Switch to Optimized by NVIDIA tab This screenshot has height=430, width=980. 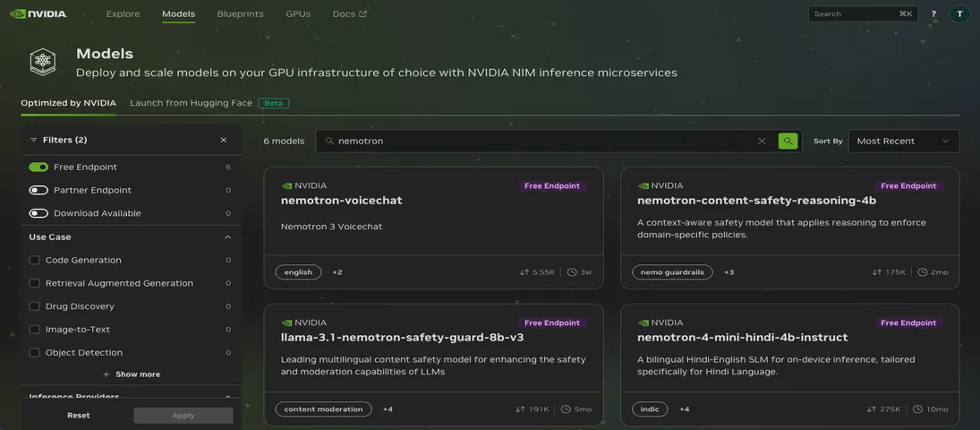pyautogui.click(x=68, y=103)
